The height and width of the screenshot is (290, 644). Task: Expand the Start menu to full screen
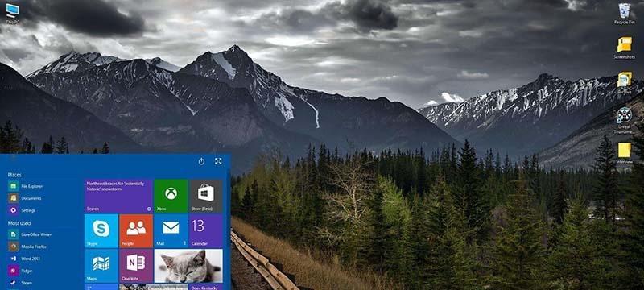[x=218, y=161]
